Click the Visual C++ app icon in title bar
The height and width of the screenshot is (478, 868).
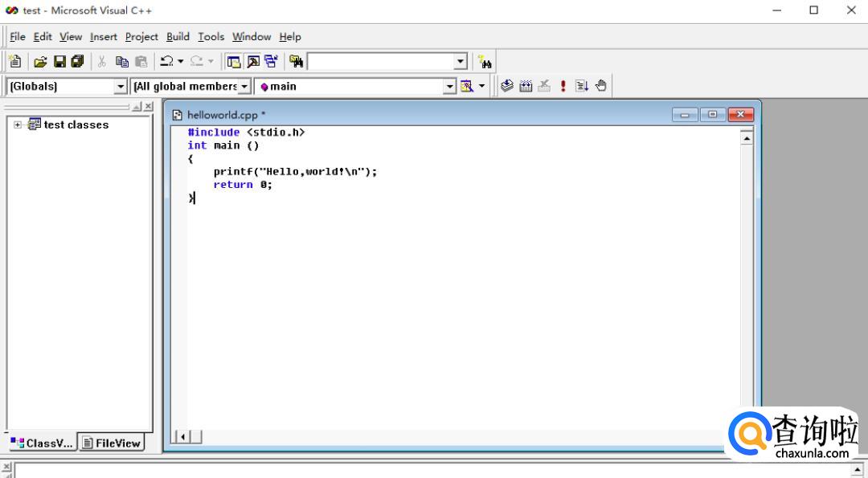coord(11,10)
